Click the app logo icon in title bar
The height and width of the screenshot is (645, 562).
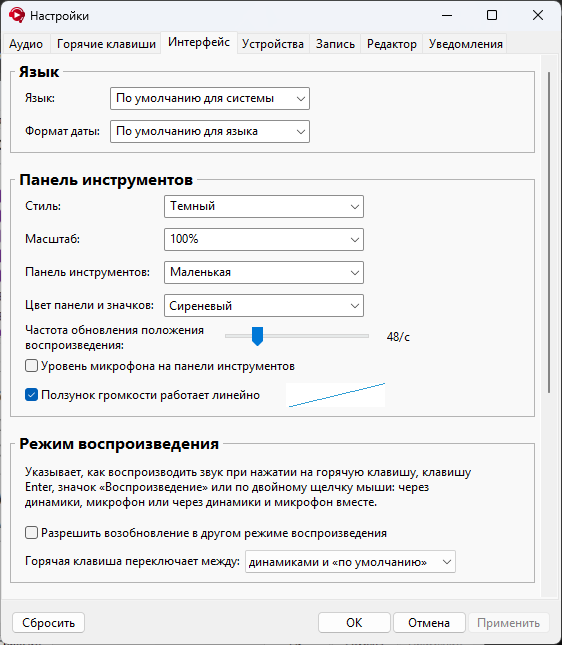click(x=16, y=16)
